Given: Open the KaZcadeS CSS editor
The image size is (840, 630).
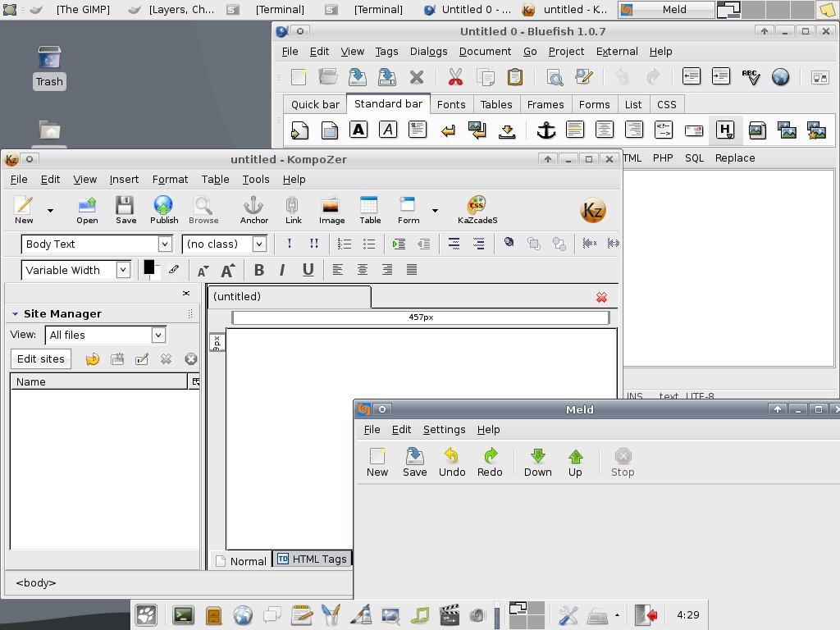Looking at the screenshot, I should (x=477, y=209).
